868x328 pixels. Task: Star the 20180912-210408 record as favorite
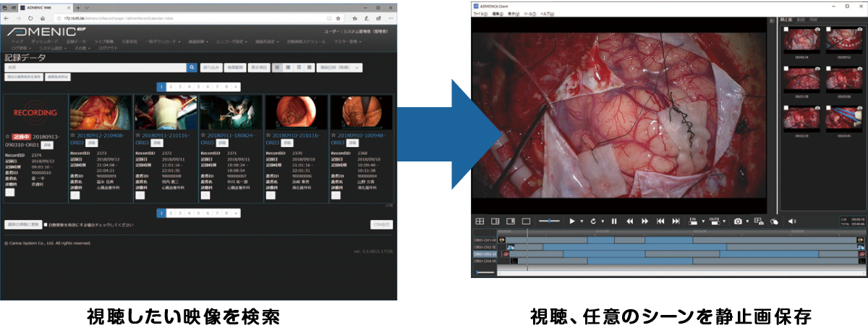pyautogui.click(x=72, y=135)
